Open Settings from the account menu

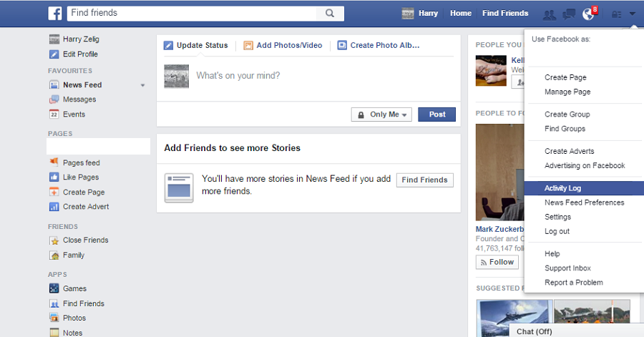(557, 217)
